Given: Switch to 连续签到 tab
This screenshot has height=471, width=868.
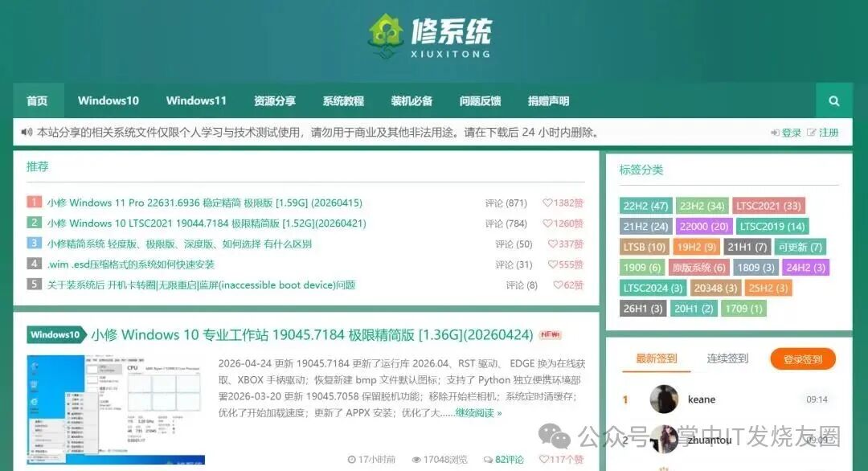Looking at the screenshot, I should tap(727, 358).
